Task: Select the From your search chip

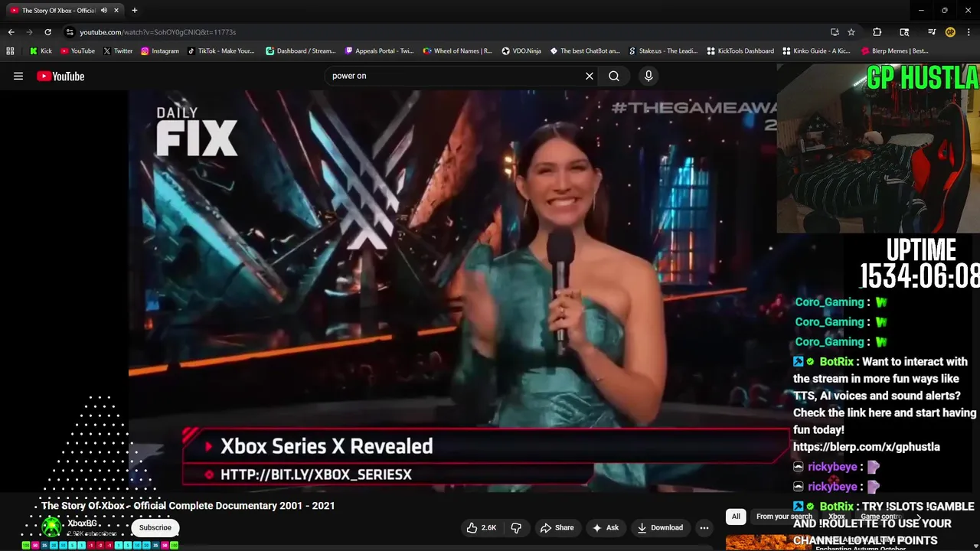Action: click(x=784, y=517)
